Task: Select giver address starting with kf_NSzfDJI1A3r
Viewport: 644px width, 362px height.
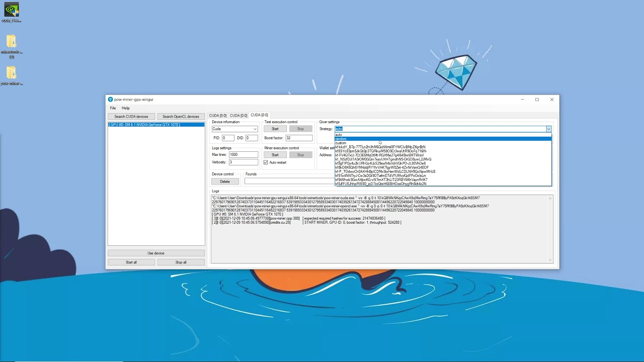Action: [443, 159]
